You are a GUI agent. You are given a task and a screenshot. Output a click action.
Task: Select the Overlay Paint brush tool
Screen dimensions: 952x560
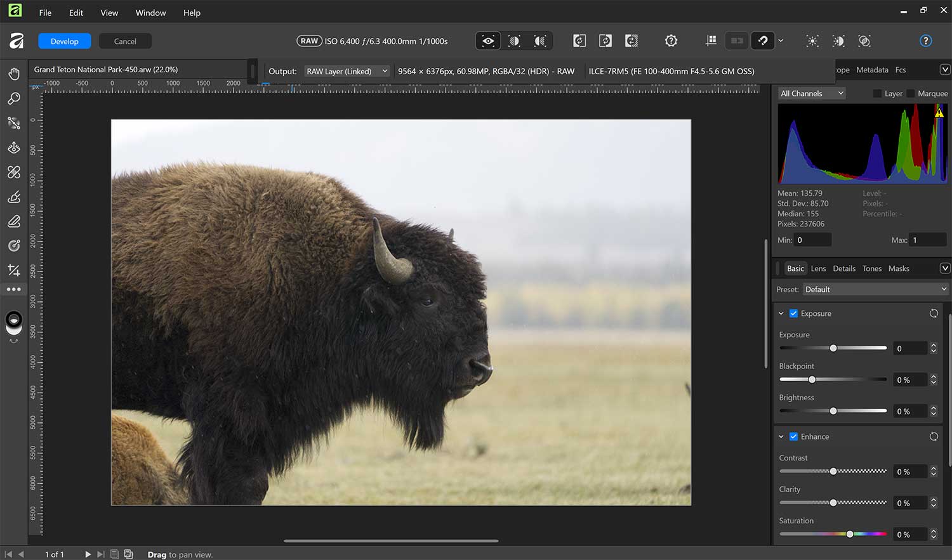coord(14,197)
